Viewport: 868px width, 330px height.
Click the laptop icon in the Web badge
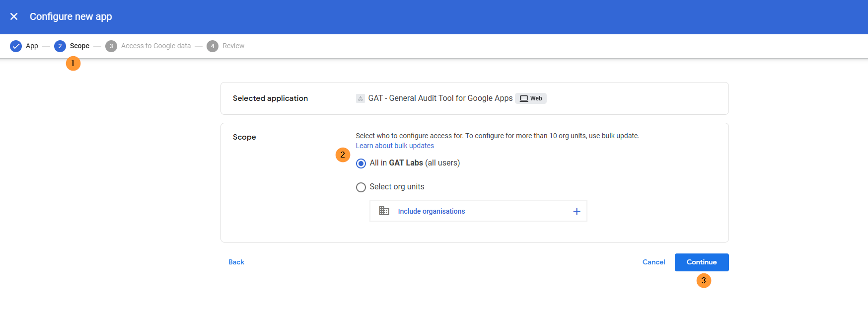[523, 98]
